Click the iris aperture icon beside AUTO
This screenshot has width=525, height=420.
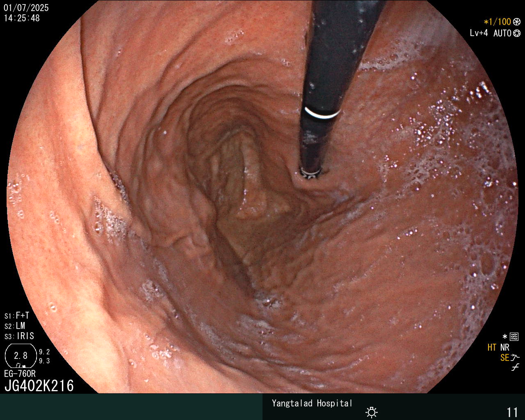click(x=516, y=33)
